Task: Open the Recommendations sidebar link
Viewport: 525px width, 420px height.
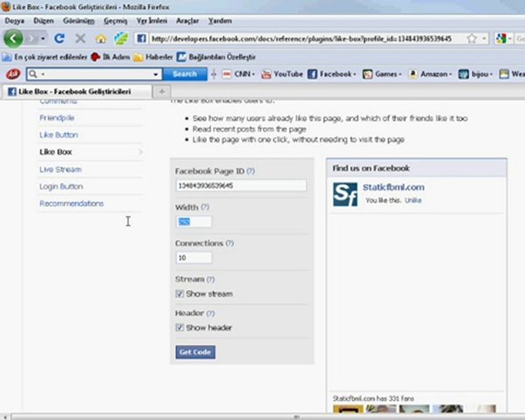Action: [71, 204]
